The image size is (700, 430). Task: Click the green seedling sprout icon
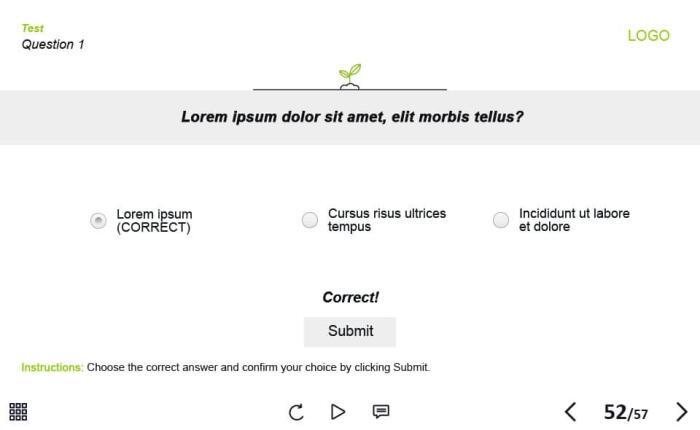point(350,75)
